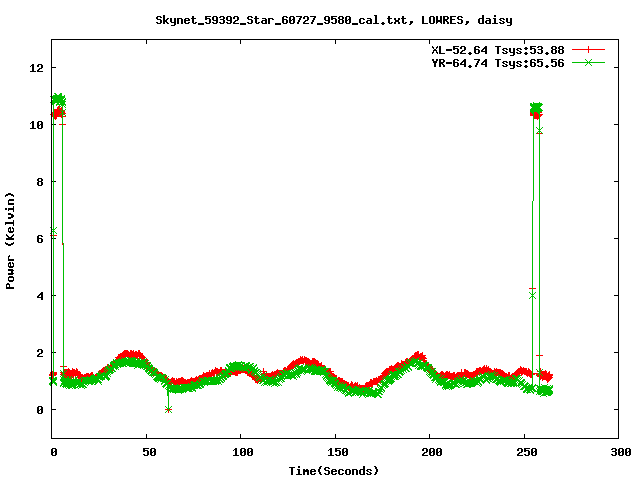Click the Power (Kelvin) axis label
This screenshot has width=640, height=480.
point(10,241)
